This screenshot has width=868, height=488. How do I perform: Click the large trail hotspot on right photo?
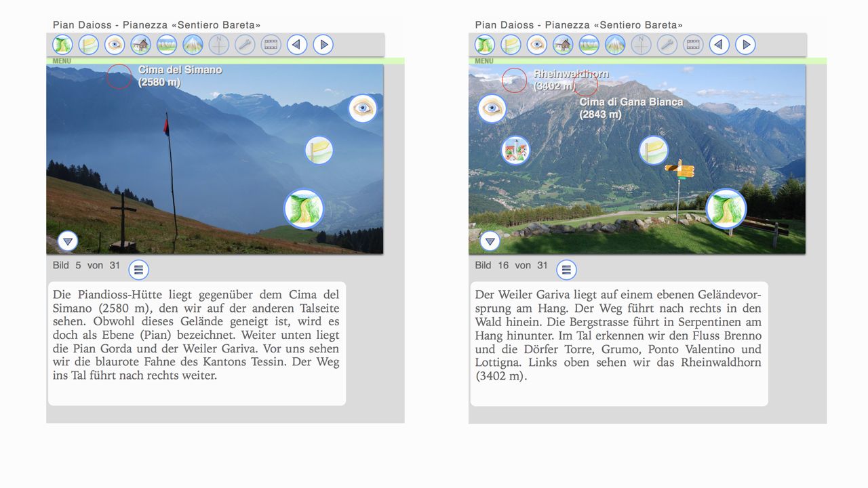pyautogui.click(x=726, y=209)
